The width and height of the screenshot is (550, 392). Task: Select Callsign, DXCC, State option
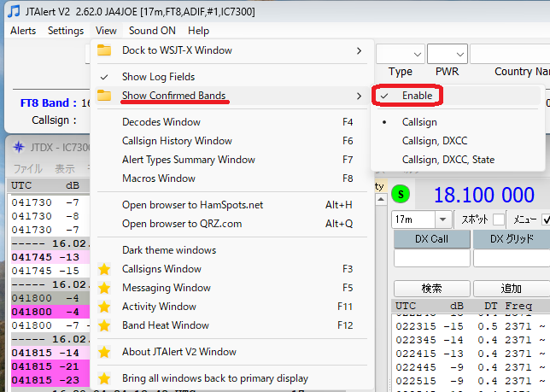tap(456, 160)
